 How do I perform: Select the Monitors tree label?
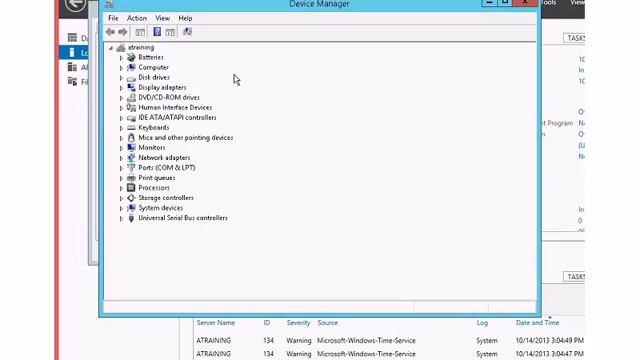151,148
